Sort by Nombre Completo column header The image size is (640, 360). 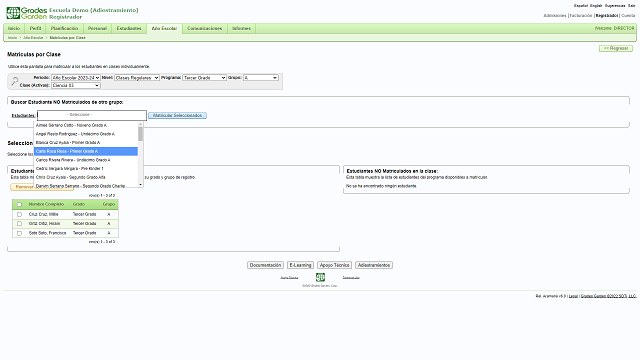[x=46, y=204]
